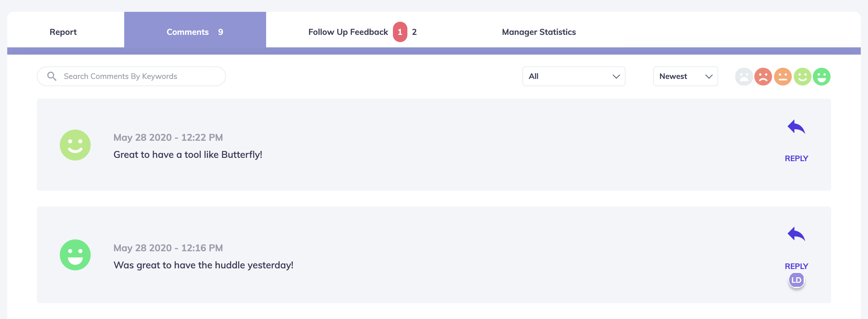Open the All filter dropdown
Image resolution: width=868 pixels, height=319 pixels.
574,76
